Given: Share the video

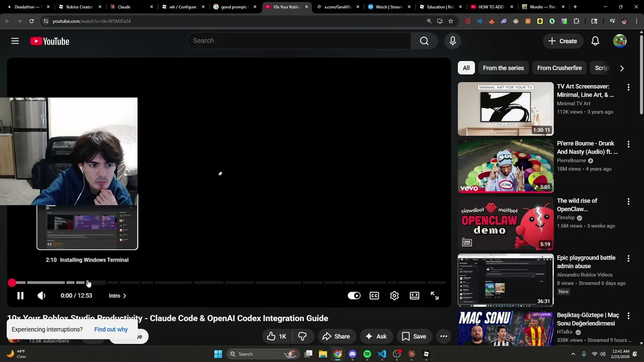Looking at the screenshot, I should pyautogui.click(x=336, y=336).
